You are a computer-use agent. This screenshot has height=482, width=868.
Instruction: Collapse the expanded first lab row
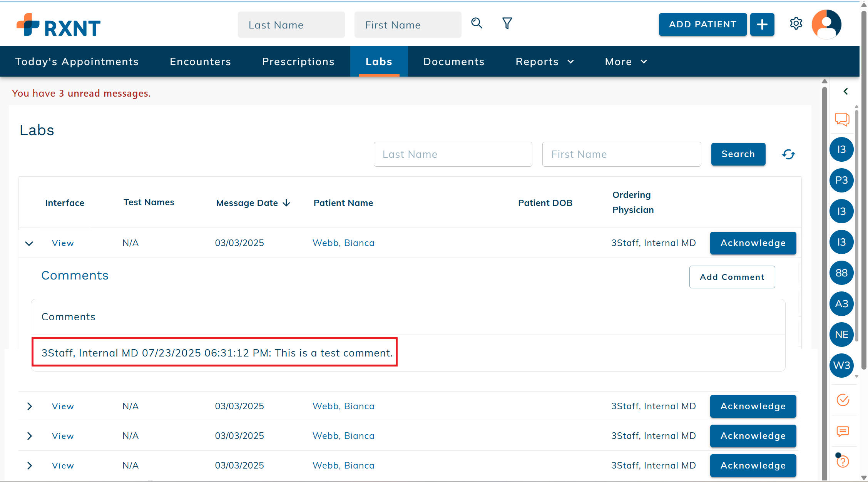pos(29,243)
